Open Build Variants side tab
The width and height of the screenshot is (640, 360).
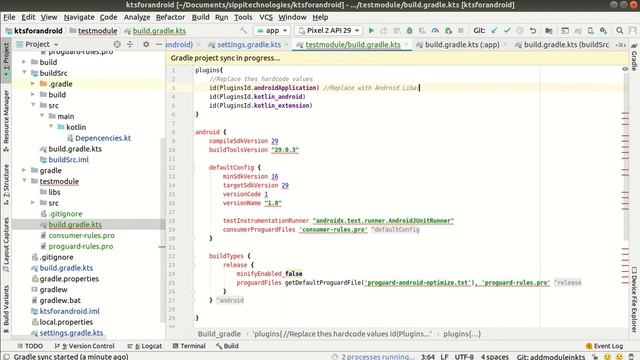tap(6, 309)
